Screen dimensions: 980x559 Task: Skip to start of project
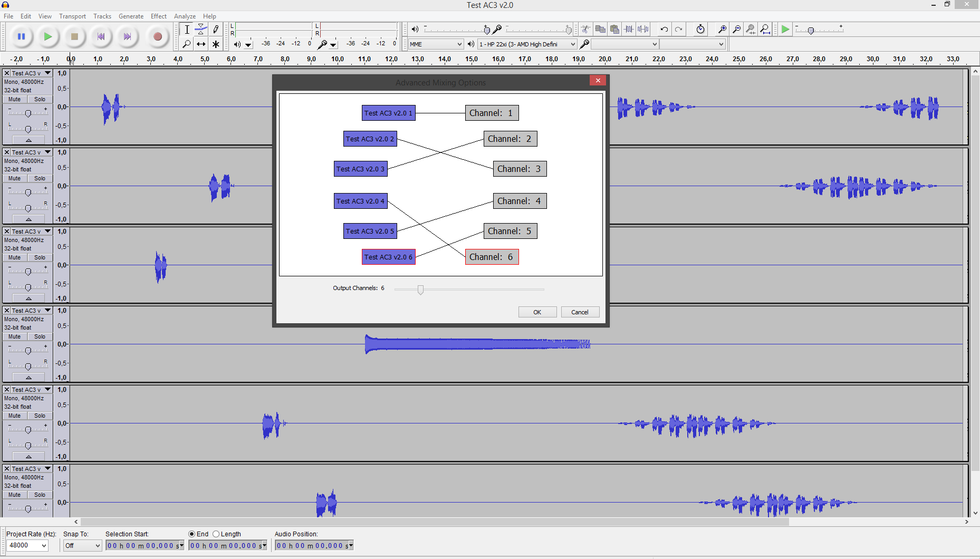tap(101, 36)
